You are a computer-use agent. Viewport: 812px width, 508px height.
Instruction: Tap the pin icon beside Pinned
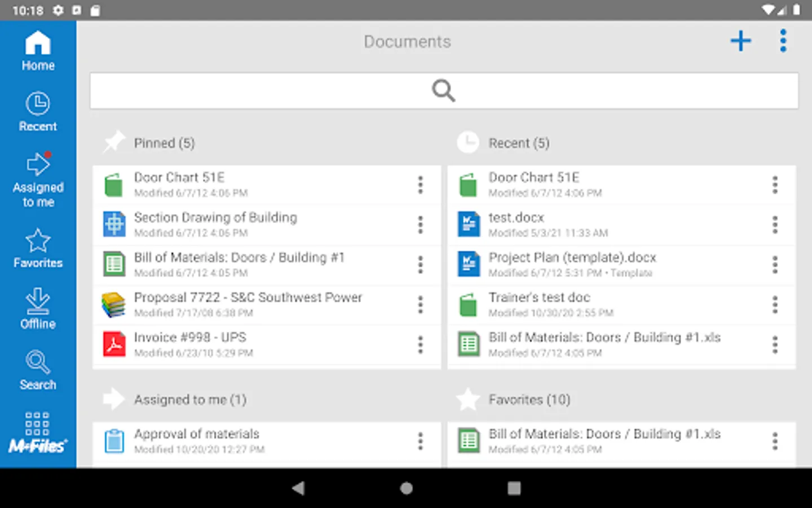click(x=114, y=142)
